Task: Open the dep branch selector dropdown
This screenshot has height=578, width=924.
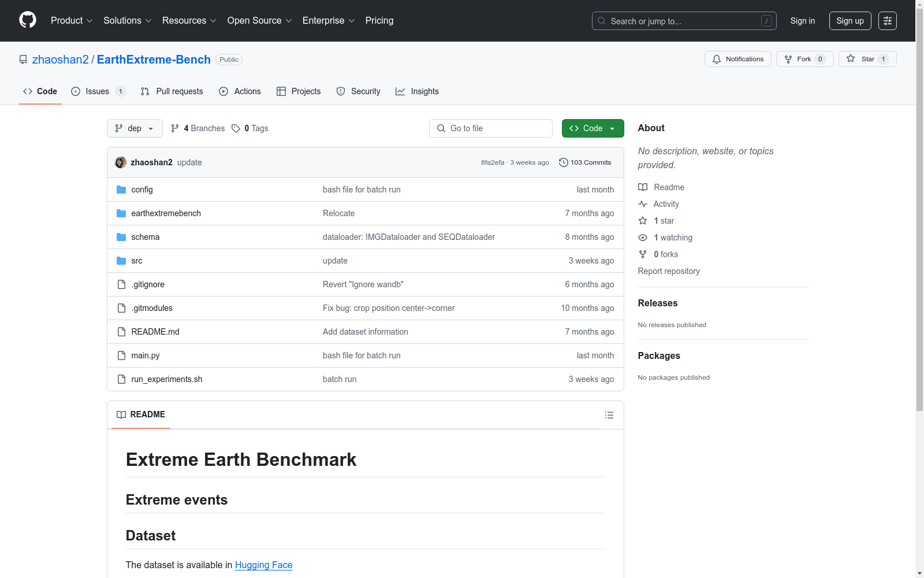Action: click(135, 128)
